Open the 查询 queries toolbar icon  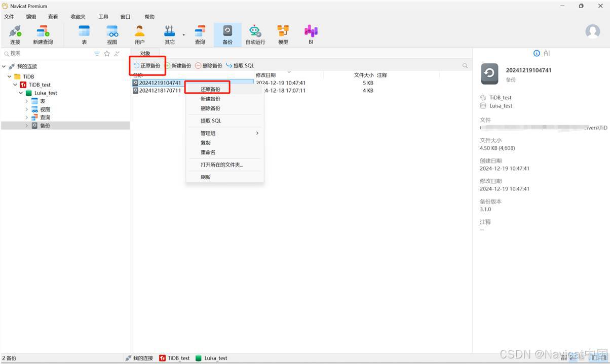pyautogui.click(x=200, y=34)
